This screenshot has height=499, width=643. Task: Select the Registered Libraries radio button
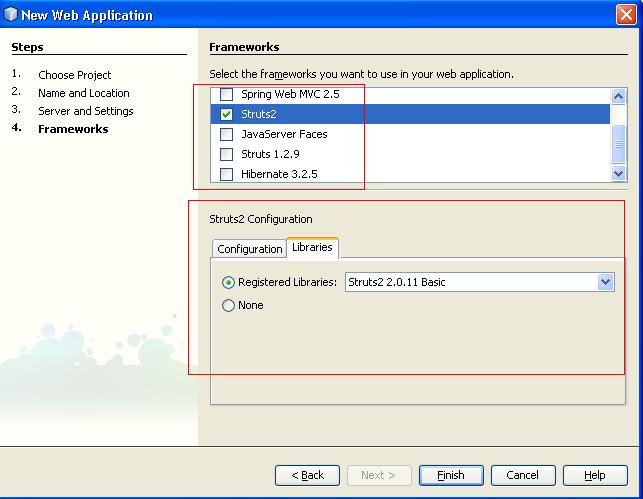[x=228, y=283]
